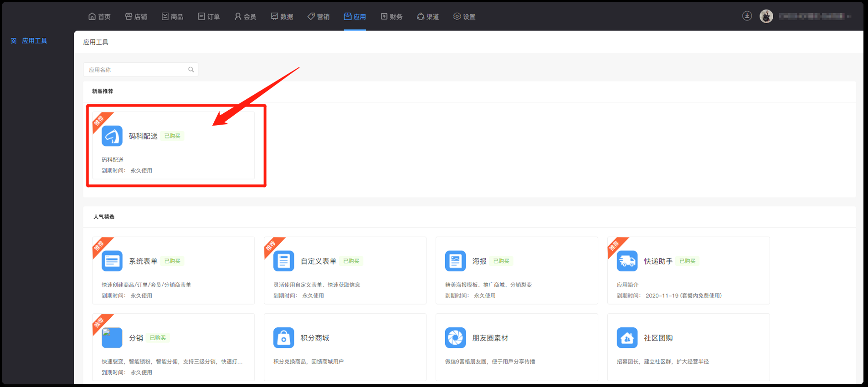Viewport: 868px width, 387px height.
Task: Select 应用工具 in the sidebar
Action: pos(34,41)
